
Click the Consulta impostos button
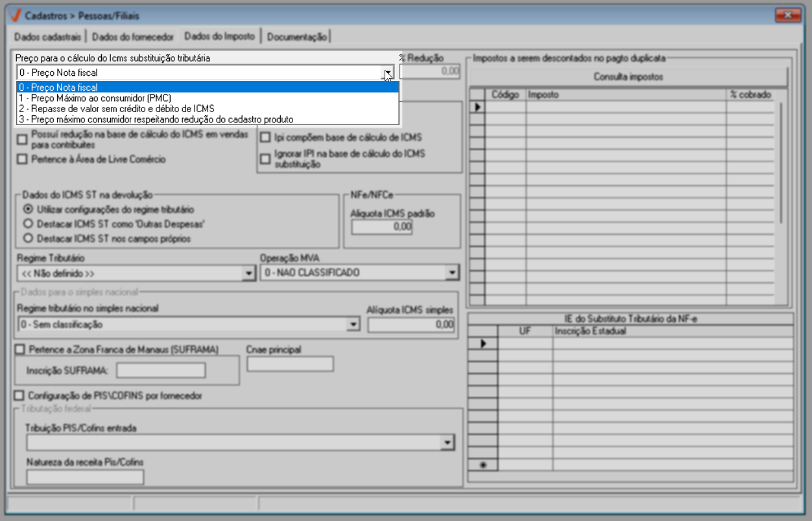[x=628, y=77]
